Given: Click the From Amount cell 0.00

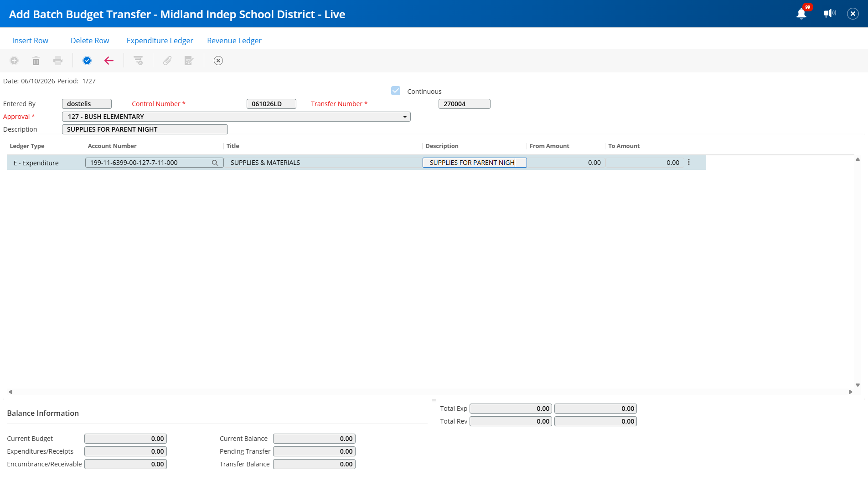Looking at the screenshot, I should coord(566,163).
